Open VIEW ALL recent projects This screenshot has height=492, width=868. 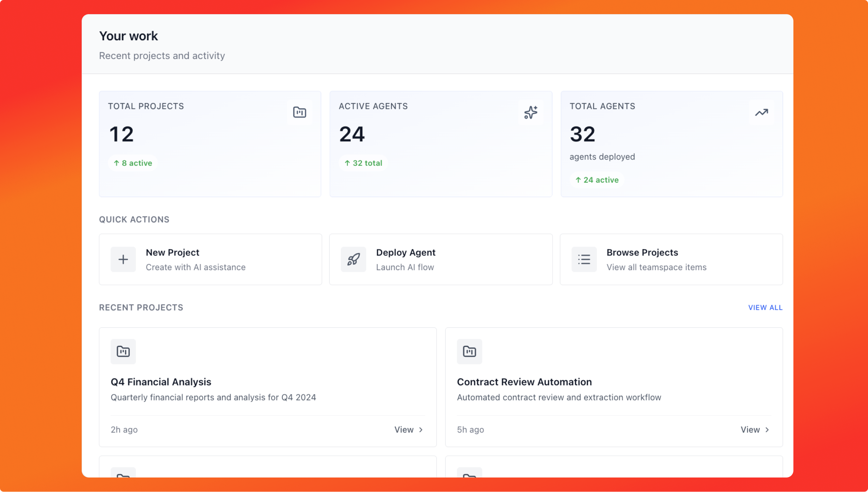click(765, 307)
